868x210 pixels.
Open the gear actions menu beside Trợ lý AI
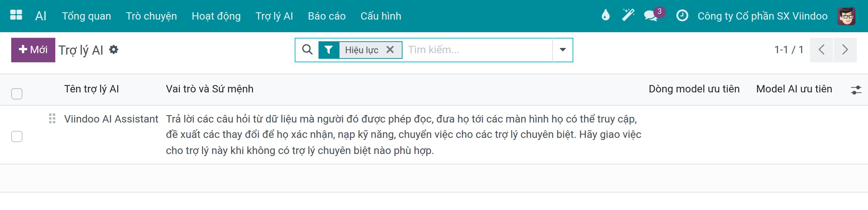coord(113,50)
